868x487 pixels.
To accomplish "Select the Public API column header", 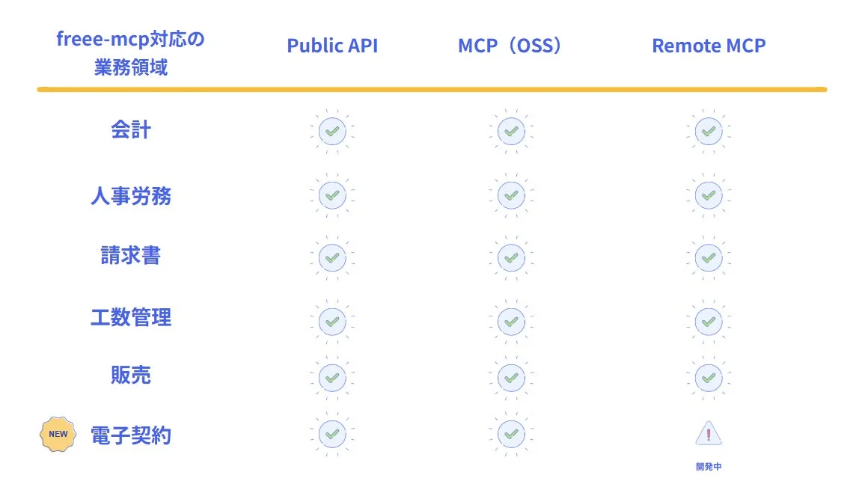I will coord(332,46).
